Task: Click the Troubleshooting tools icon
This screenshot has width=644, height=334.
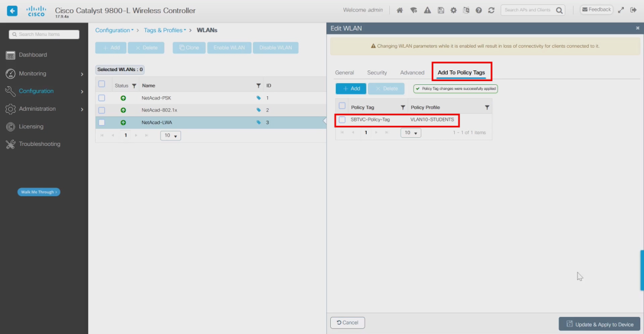Action: click(x=10, y=144)
